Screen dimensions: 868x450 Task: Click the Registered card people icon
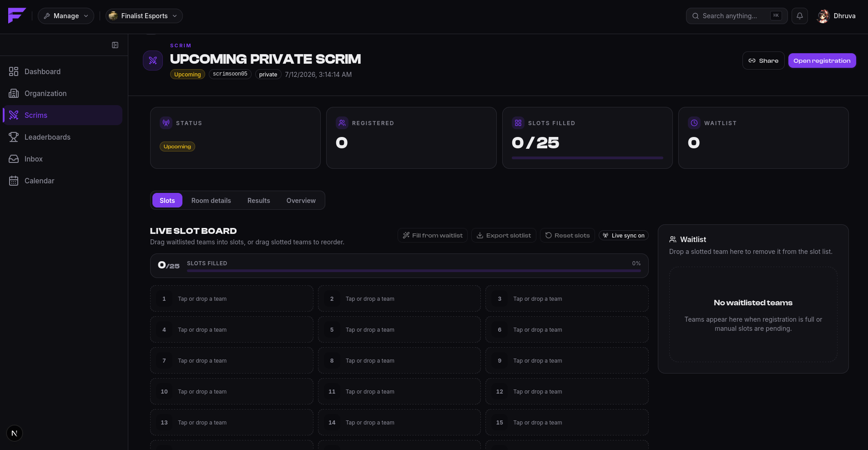click(x=342, y=123)
